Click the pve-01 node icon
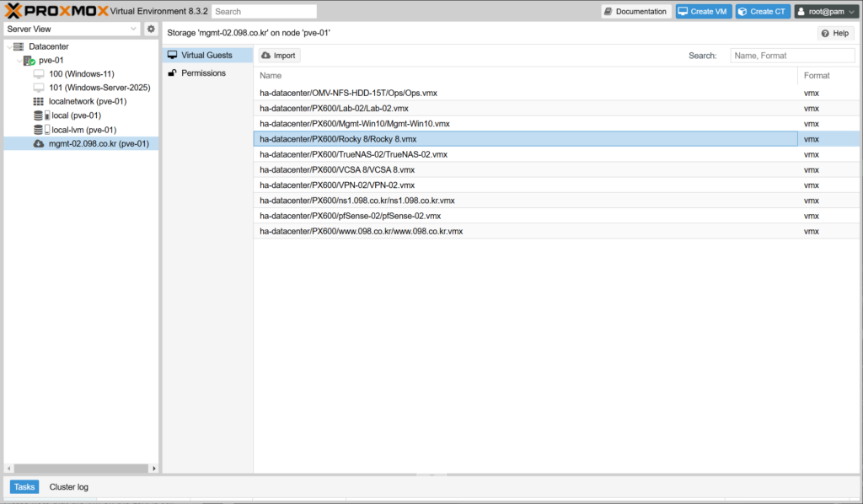The width and height of the screenshot is (863, 504). click(x=29, y=61)
